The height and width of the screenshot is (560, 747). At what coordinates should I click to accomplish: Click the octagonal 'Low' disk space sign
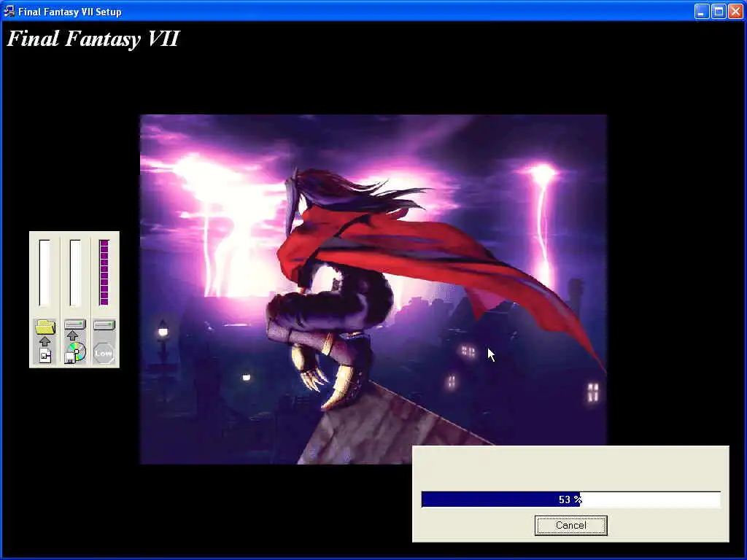(x=104, y=354)
